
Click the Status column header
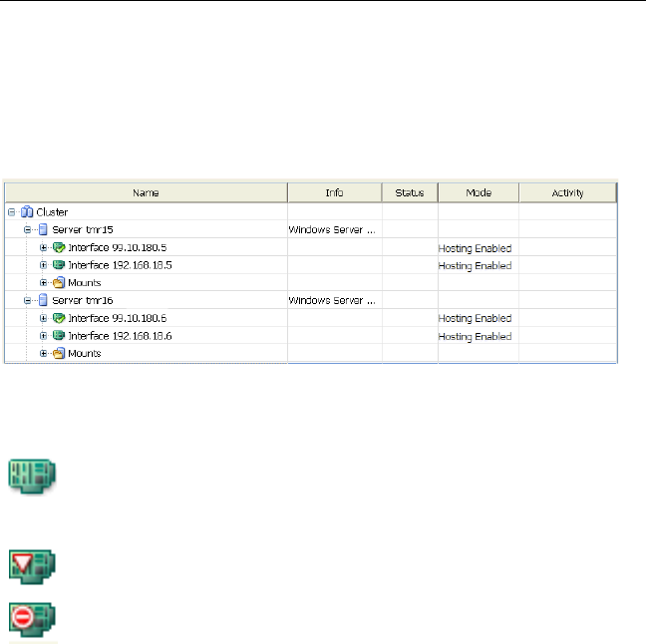(x=409, y=192)
